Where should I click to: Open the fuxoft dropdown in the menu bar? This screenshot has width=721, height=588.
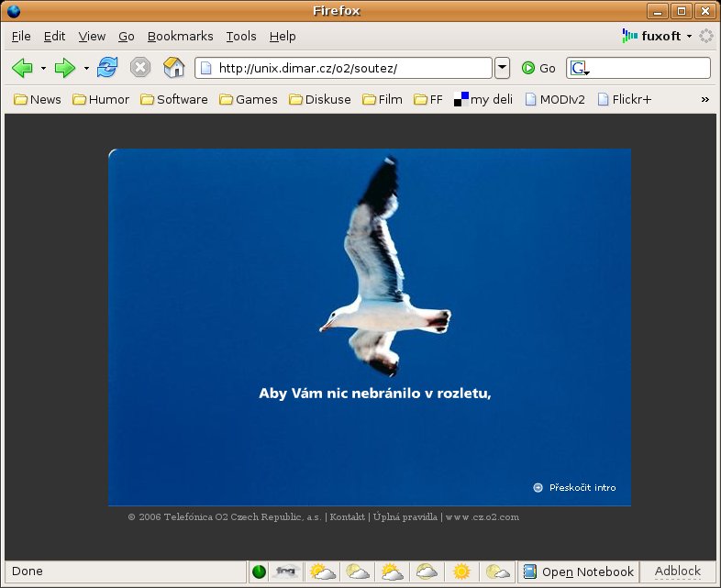[657, 36]
